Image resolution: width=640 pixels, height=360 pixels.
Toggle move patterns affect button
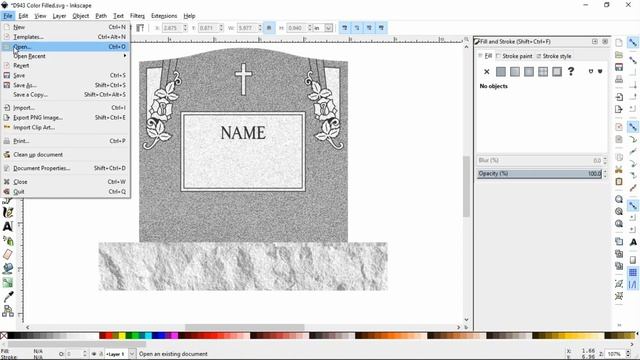click(x=381, y=28)
